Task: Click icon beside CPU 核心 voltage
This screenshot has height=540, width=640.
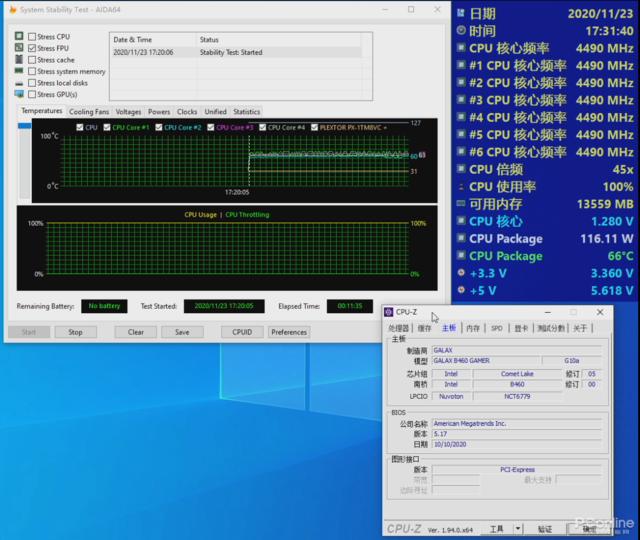Action: click(x=461, y=221)
